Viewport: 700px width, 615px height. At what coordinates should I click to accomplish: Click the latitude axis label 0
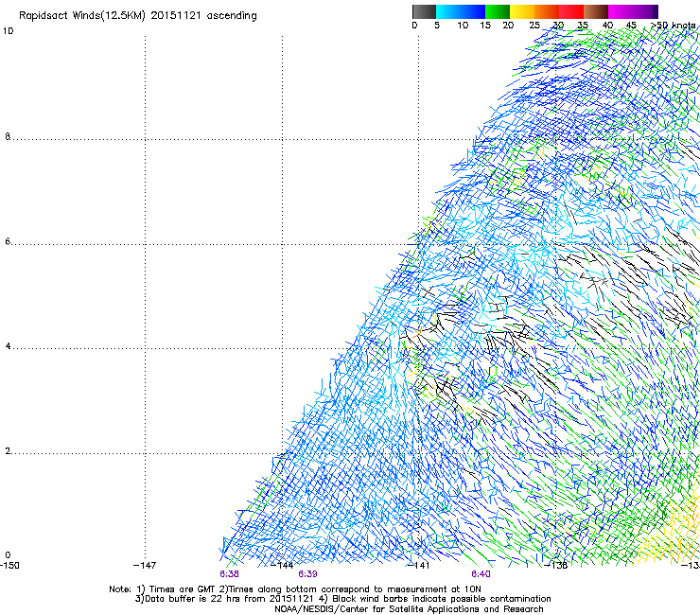pos(8,555)
